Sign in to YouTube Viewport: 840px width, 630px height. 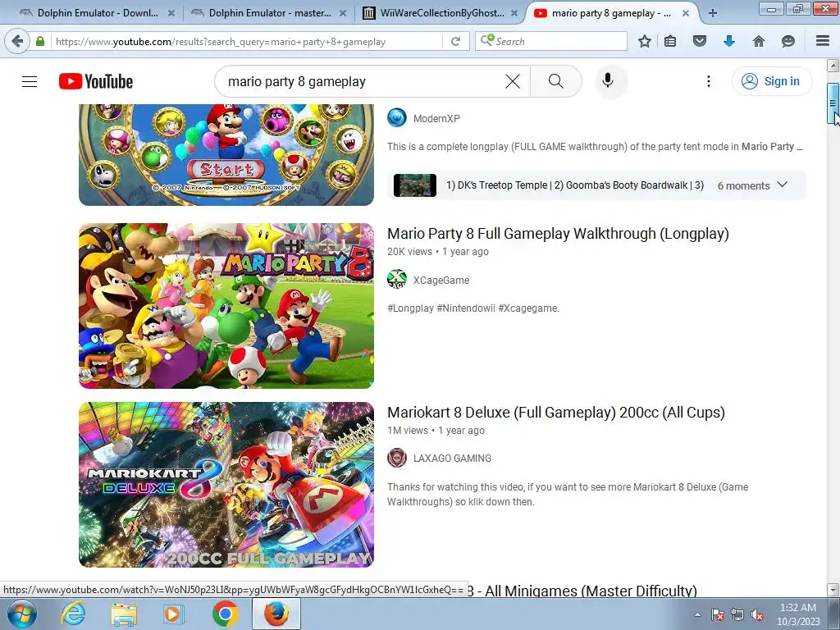[771, 81]
